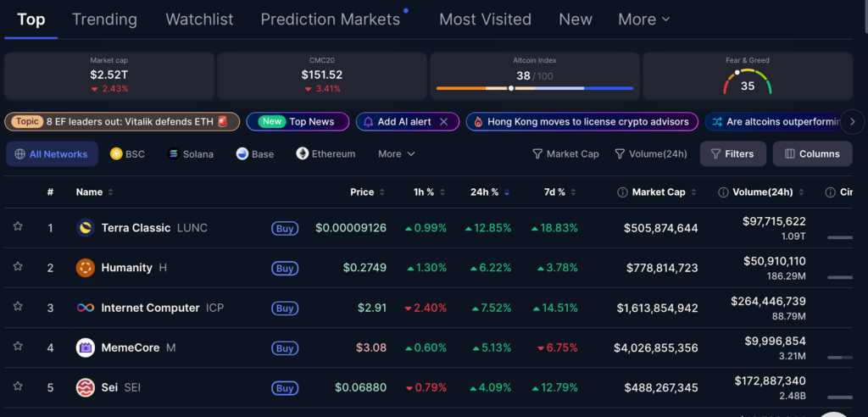Click the Volume(24h) funnel filter icon
The height and width of the screenshot is (417, 868).
tap(620, 154)
